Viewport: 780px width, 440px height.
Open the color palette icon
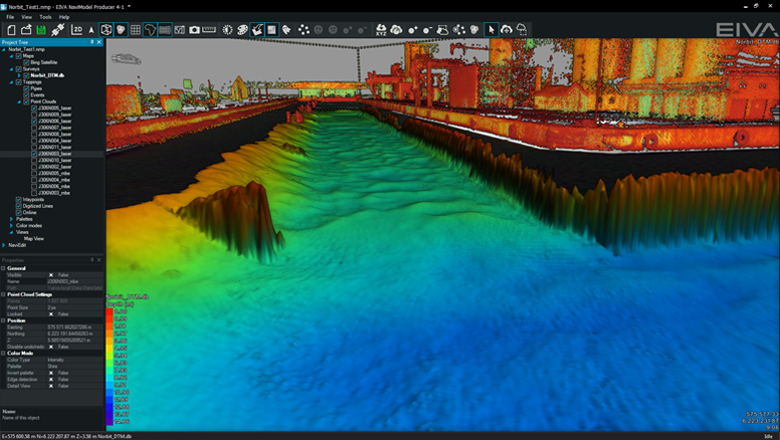[242, 30]
